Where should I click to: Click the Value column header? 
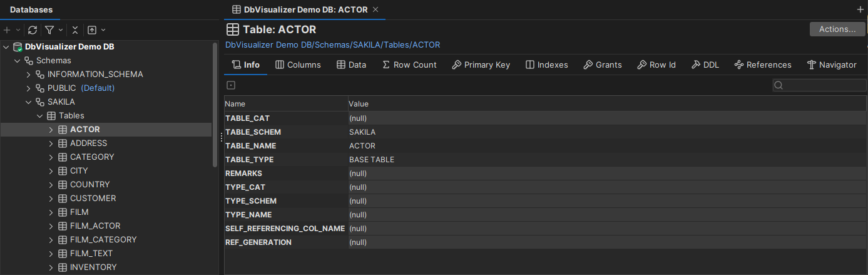(x=607, y=104)
